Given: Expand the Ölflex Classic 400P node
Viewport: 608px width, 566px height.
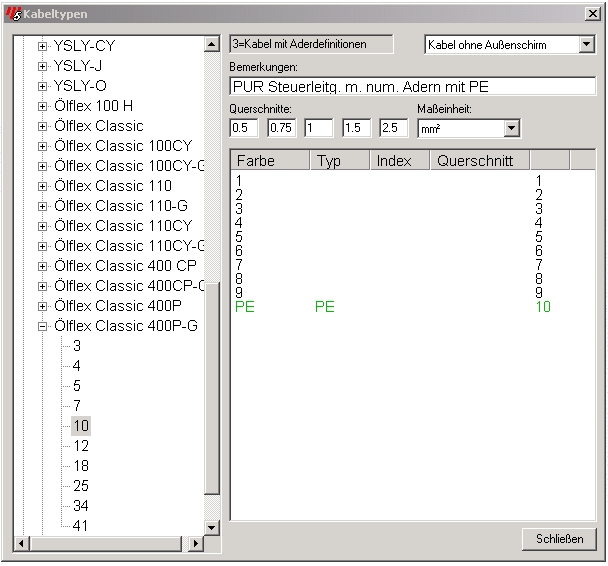Looking at the screenshot, I should (42, 307).
